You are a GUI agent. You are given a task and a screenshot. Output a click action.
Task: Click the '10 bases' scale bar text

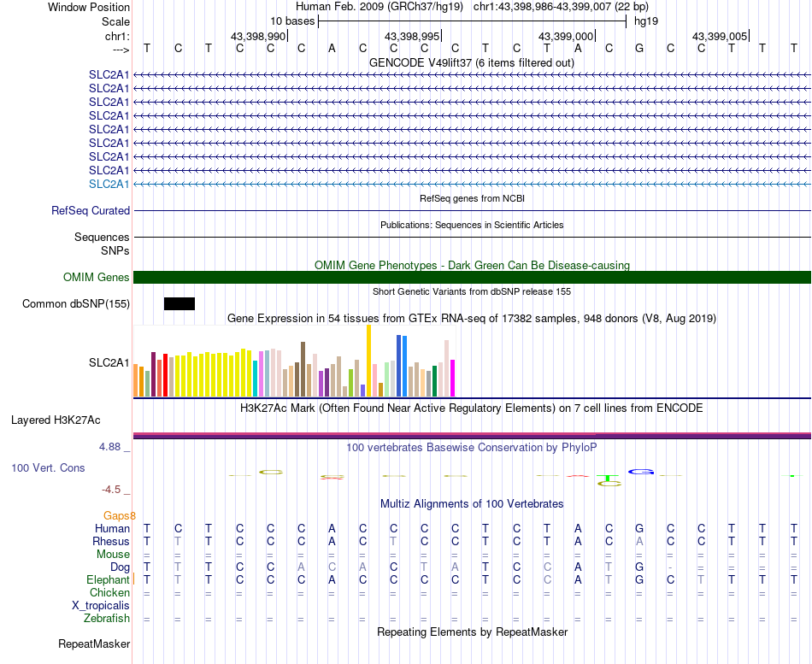point(292,21)
